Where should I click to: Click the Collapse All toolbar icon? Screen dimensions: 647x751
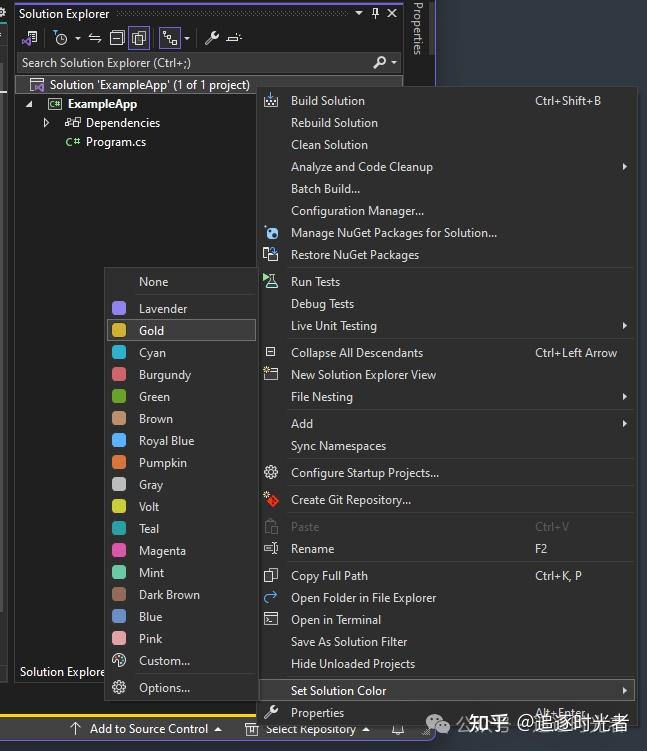117,38
